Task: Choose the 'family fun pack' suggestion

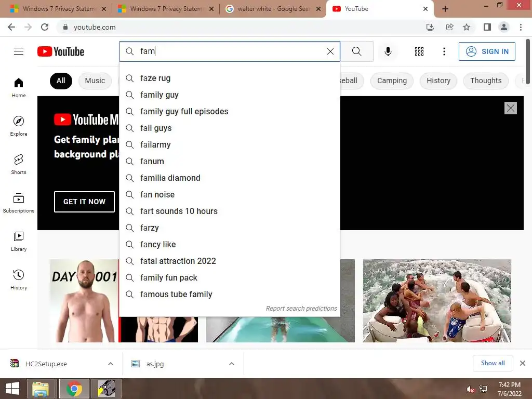Action: click(x=230, y=278)
